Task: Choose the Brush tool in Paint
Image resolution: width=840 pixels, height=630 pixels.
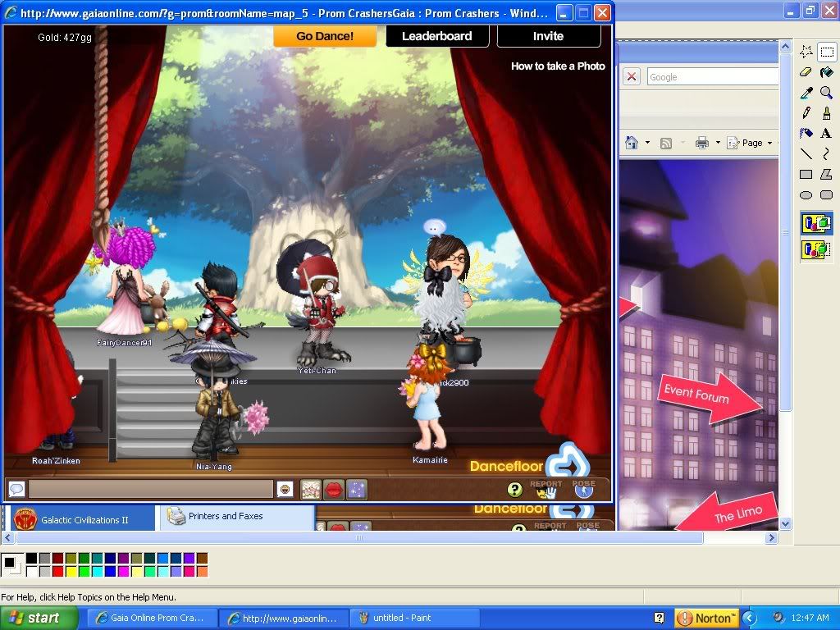Action: [827, 113]
